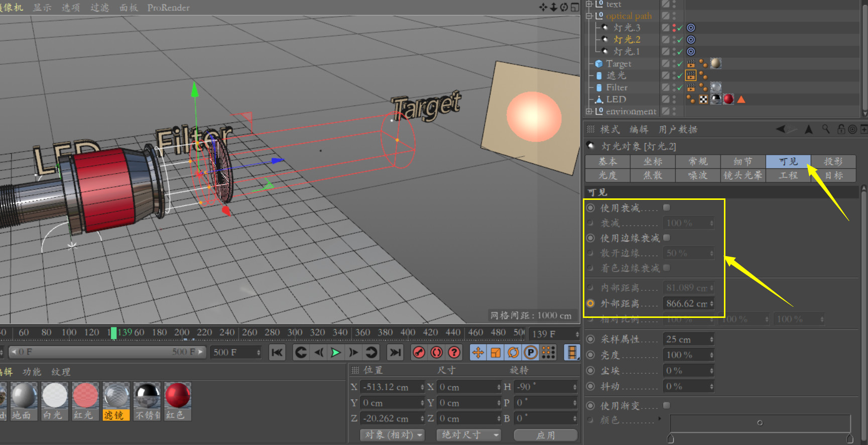Toggle the Autokeying icon
The width and height of the screenshot is (868, 445).
[437, 353]
